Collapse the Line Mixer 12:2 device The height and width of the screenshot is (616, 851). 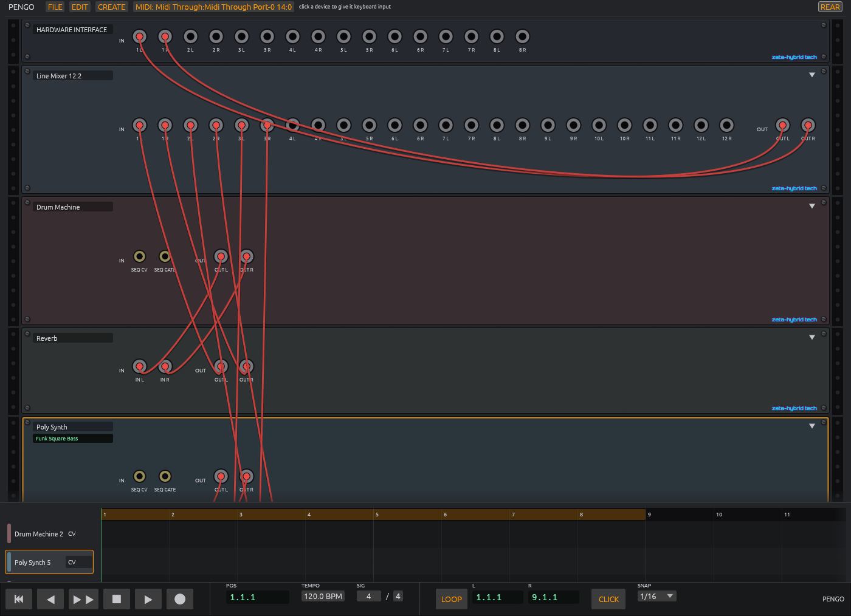(812, 75)
